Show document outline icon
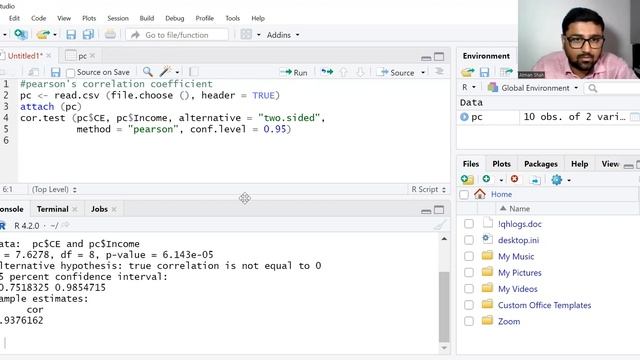This screenshot has width=640, height=360. (439, 71)
